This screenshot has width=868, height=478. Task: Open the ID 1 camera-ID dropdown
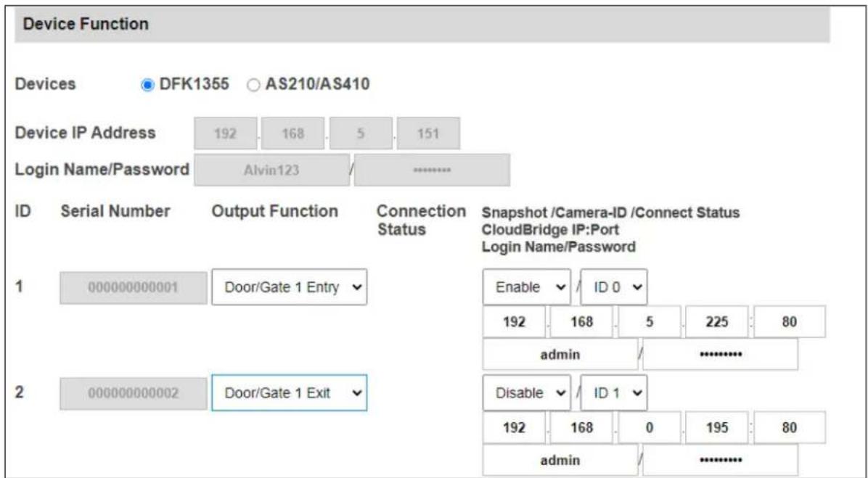click(613, 393)
